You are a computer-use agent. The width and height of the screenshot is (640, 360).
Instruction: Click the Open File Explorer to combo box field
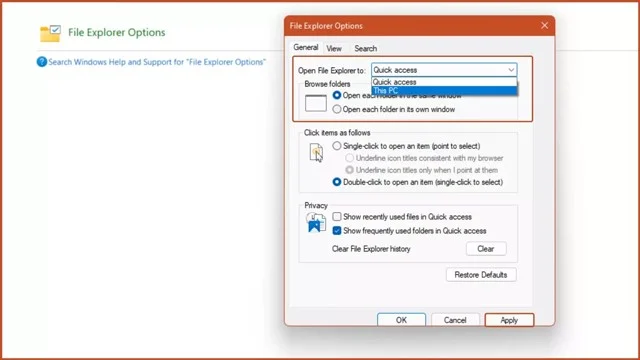coord(444,70)
